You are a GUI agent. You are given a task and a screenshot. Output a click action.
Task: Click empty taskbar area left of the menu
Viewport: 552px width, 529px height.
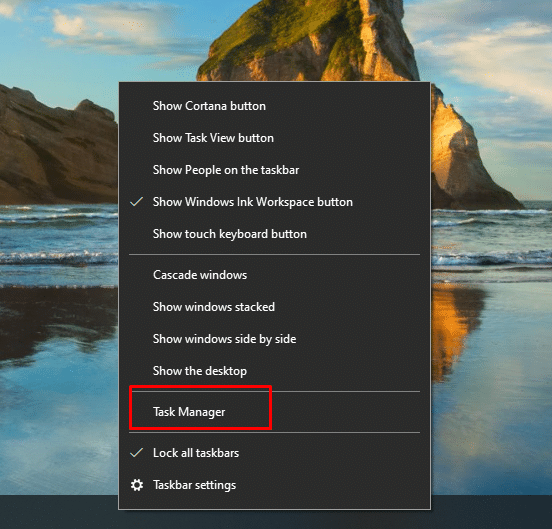coord(59,512)
